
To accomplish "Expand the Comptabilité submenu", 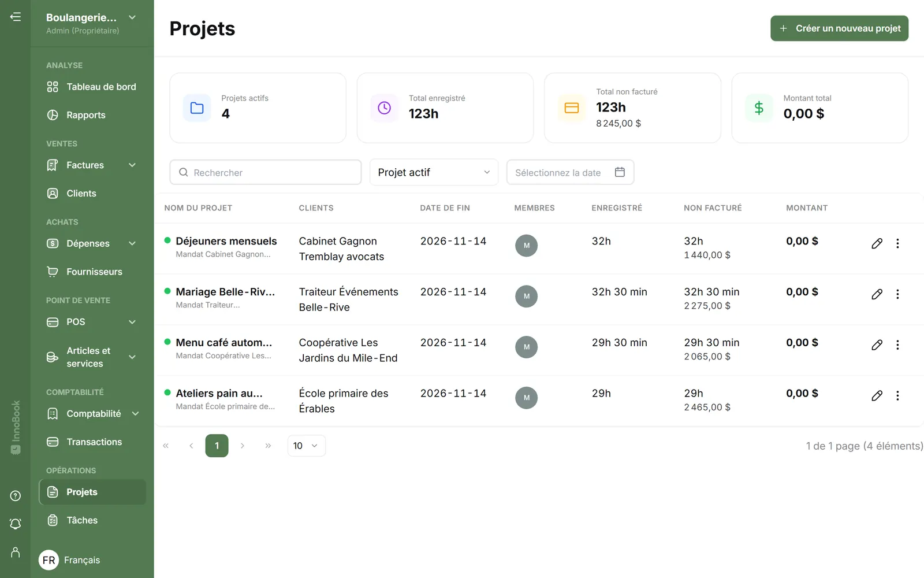I will pos(136,414).
